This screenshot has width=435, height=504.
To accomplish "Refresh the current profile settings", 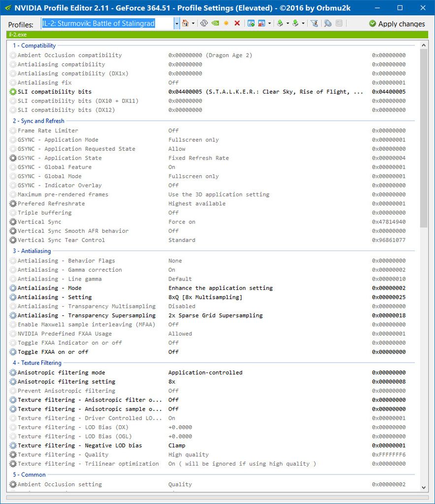I will point(204,23).
